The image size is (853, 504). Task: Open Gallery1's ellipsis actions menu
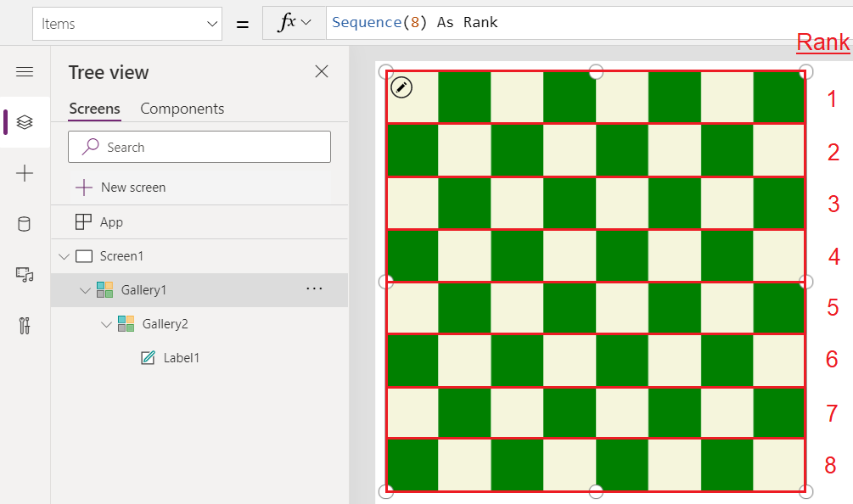[x=314, y=288]
